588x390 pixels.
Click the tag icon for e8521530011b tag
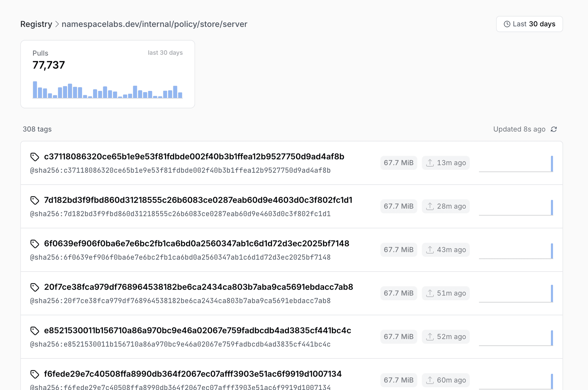coord(35,331)
